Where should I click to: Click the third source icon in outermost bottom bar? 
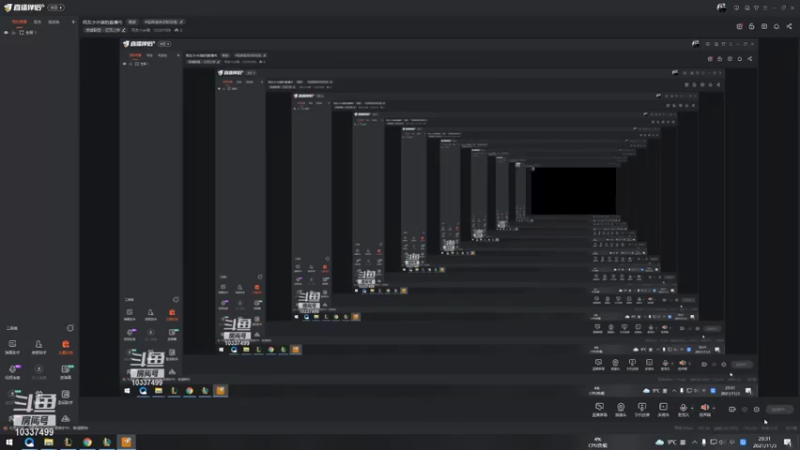click(642, 409)
